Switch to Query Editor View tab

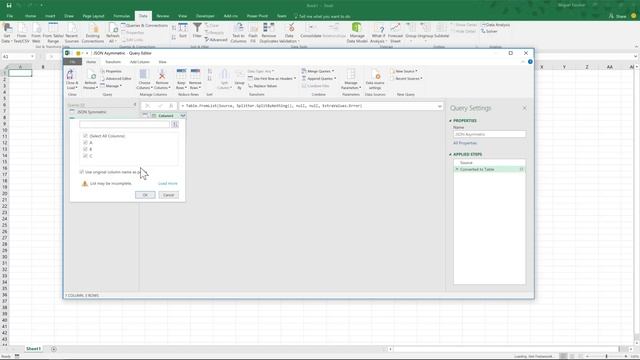162,62
